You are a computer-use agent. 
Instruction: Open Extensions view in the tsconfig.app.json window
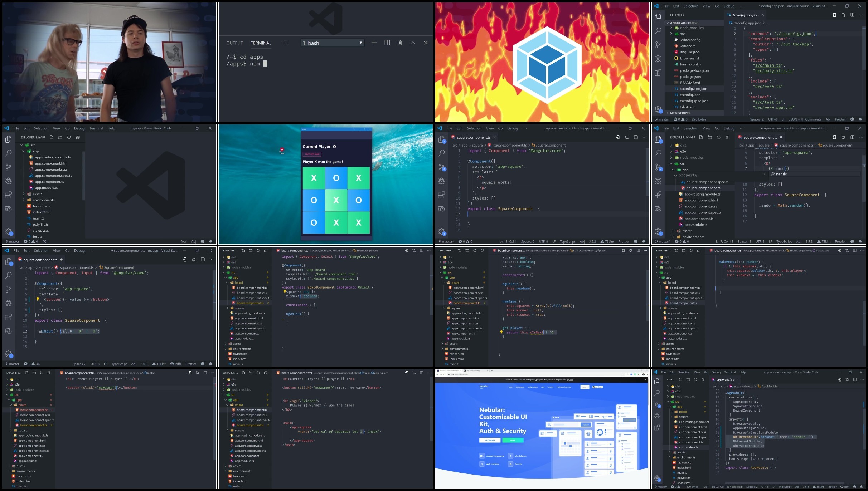coord(658,73)
